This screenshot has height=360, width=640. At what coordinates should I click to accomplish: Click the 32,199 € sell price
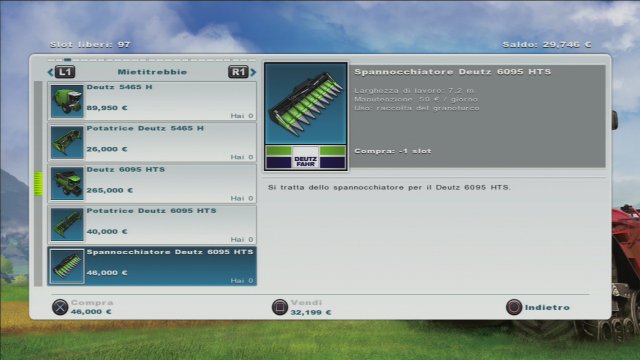(x=311, y=312)
